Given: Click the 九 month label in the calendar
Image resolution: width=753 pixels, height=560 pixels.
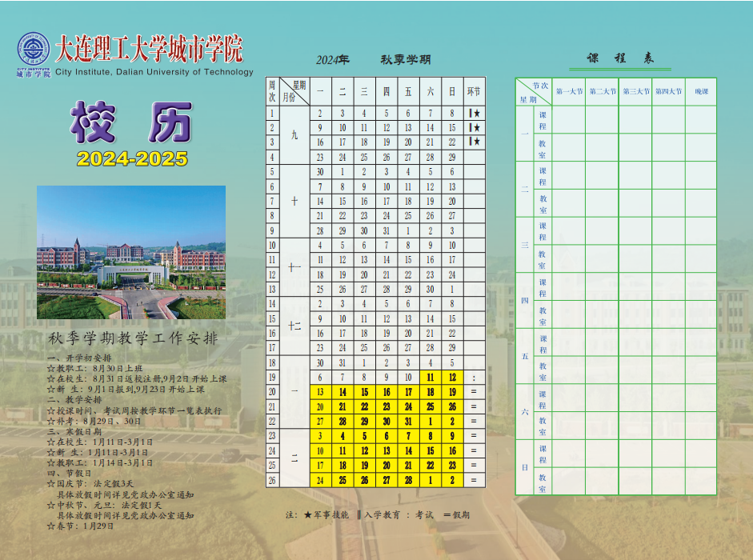Looking at the screenshot, I should point(294,135).
